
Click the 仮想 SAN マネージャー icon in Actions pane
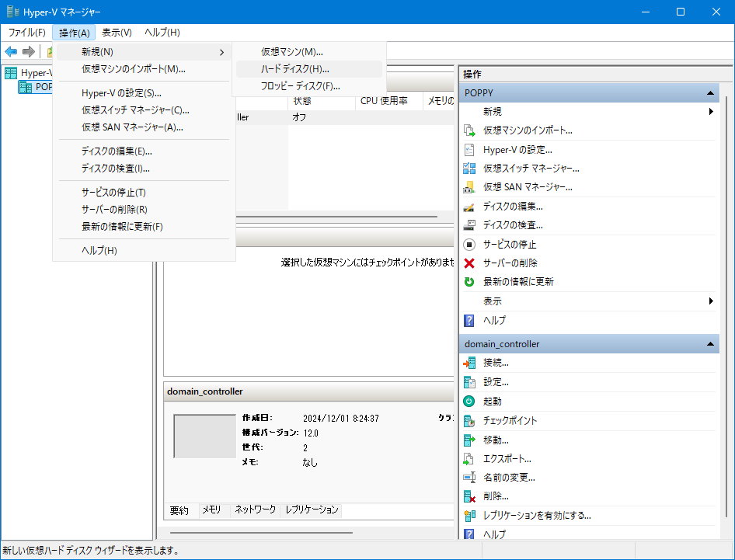[x=469, y=187]
